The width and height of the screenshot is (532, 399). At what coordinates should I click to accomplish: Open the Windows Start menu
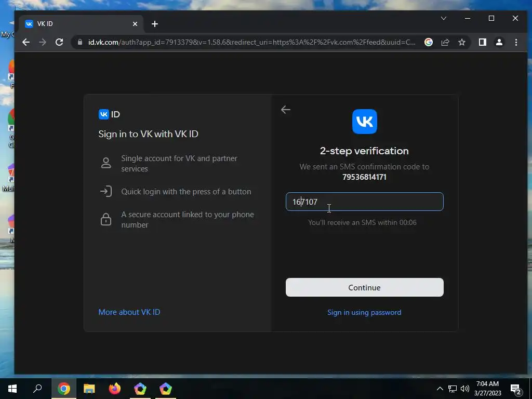[12, 389]
